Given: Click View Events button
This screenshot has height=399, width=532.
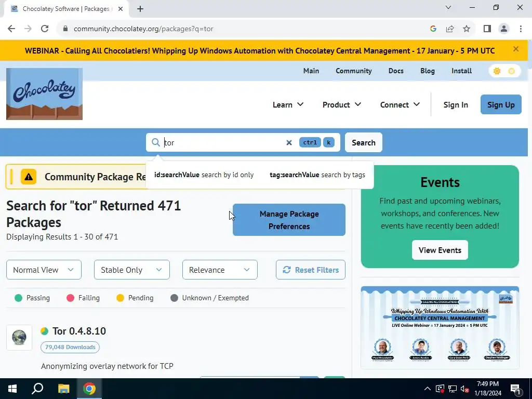Looking at the screenshot, I should tap(440, 250).
